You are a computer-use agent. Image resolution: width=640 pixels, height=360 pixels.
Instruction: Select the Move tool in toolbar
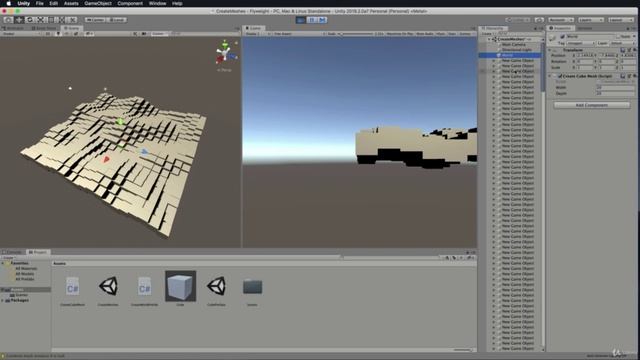pos(19,20)
